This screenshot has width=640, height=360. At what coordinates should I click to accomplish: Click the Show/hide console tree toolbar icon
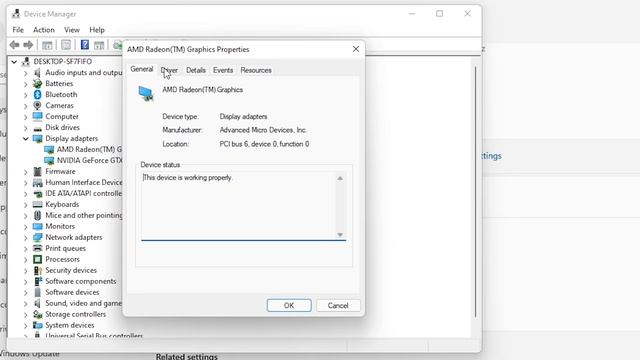tap(47, 45)
